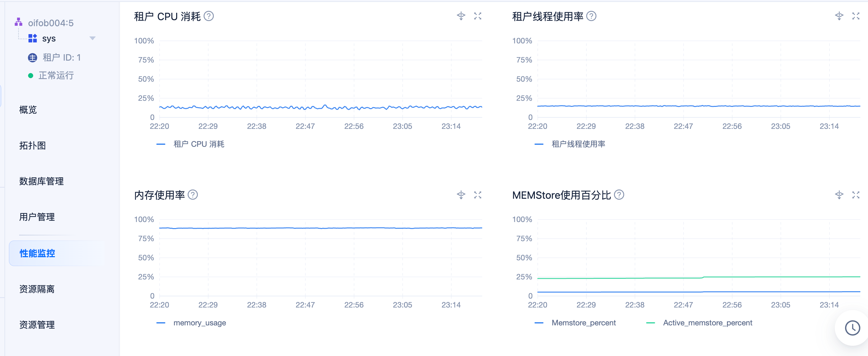
Task: Go to 拓扑图 page
Action: 32,145
